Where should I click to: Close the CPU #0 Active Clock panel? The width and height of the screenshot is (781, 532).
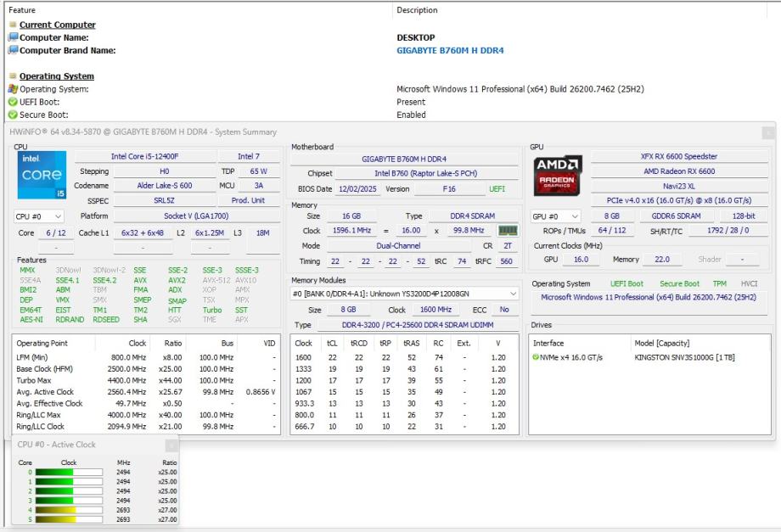coord(171,445)
